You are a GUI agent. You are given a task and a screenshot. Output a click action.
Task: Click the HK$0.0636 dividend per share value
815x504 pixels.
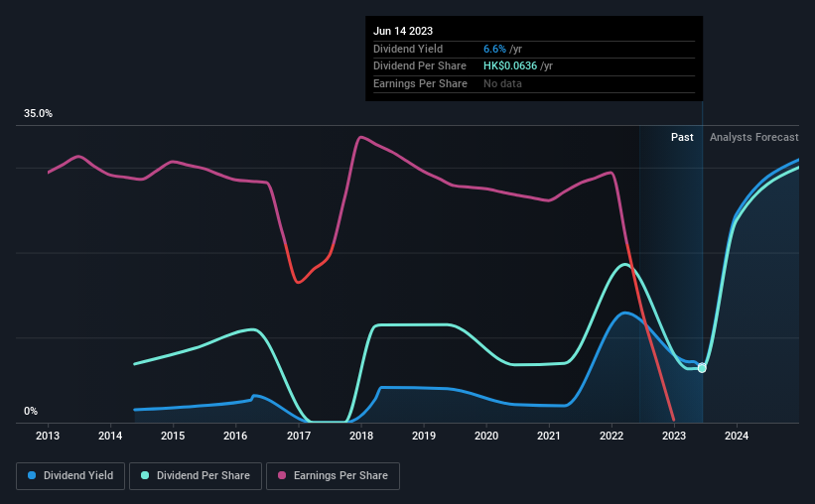click(x=510, y=66)
